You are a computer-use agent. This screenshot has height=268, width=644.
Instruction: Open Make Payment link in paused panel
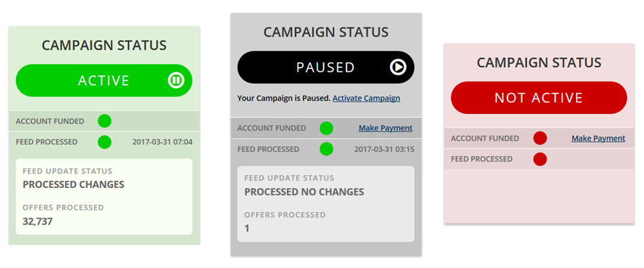pos(385,128)
